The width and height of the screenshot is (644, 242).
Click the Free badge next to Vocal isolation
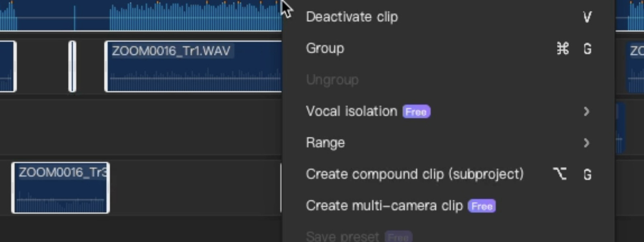(416, 112)
